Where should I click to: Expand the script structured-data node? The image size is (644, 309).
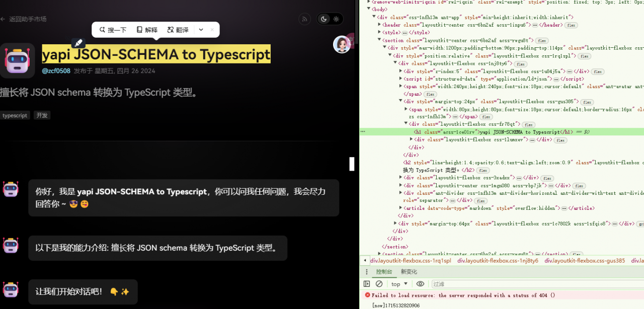[x=401, y=80]
